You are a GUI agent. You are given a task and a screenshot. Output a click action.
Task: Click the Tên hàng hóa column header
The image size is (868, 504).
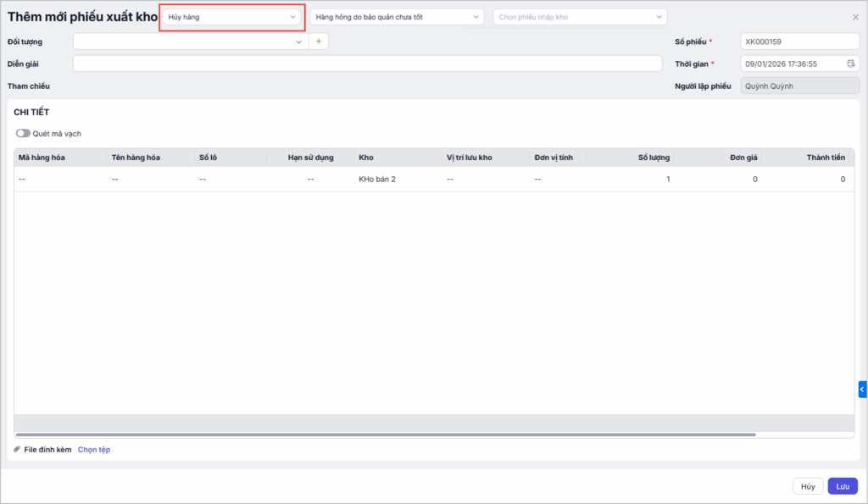151,158
